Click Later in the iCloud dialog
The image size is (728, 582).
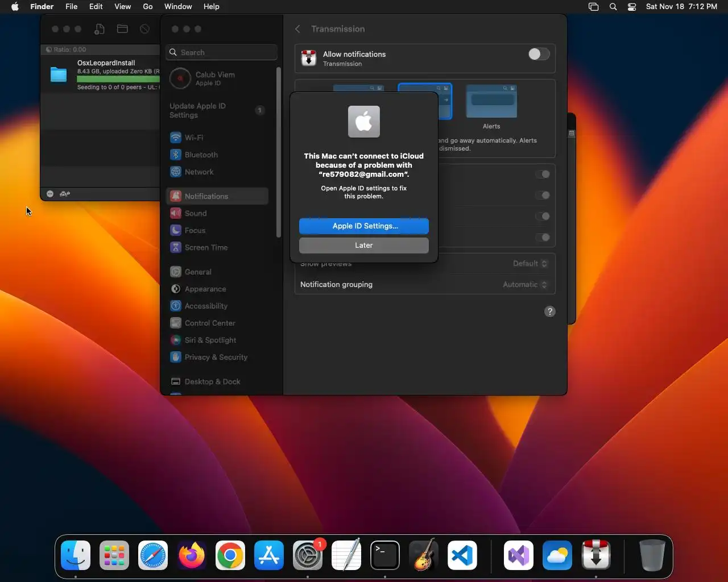364,246
